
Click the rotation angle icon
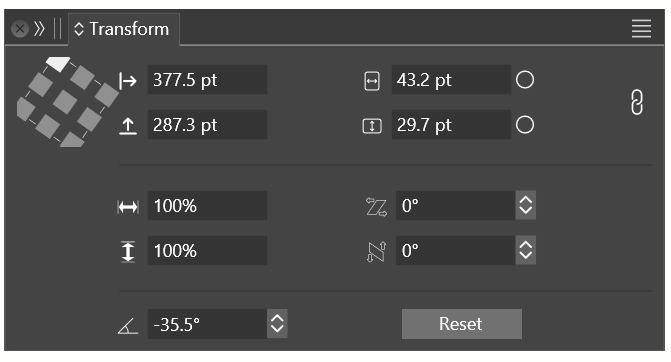pyautogui.click(x=128, y=326)
